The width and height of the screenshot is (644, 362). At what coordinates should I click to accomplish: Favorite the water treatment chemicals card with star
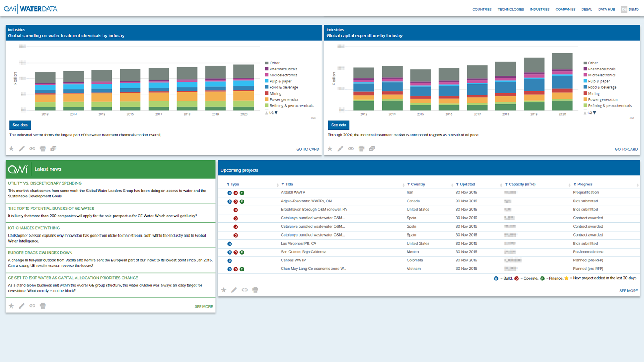(x=11, y=149)
